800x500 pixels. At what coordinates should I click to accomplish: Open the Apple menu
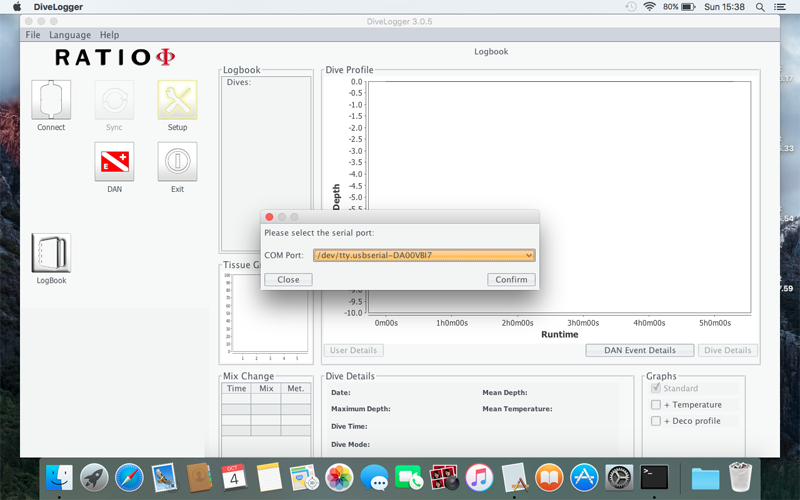click(x=17, y=7)
